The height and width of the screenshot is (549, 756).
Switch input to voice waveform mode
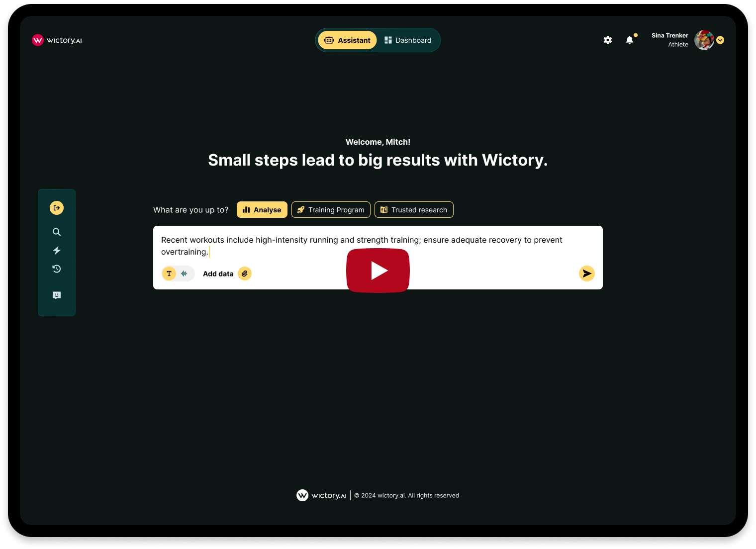pos(184,274)
